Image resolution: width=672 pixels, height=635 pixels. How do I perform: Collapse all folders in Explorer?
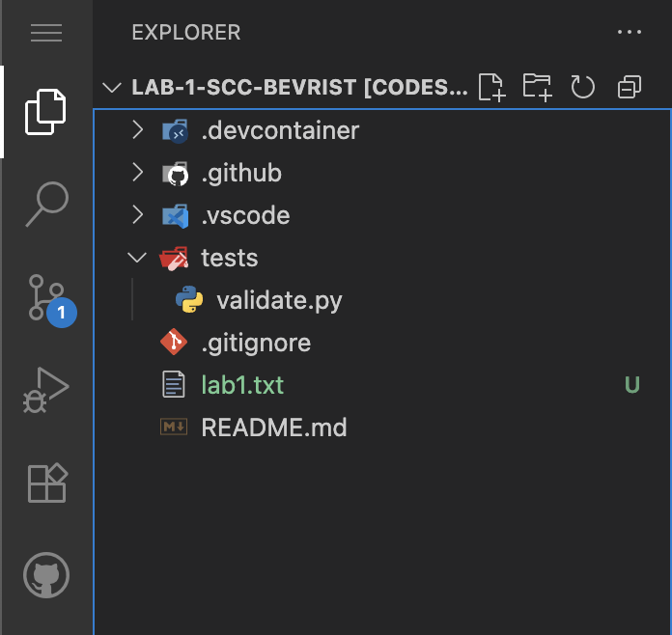[630, 88]
